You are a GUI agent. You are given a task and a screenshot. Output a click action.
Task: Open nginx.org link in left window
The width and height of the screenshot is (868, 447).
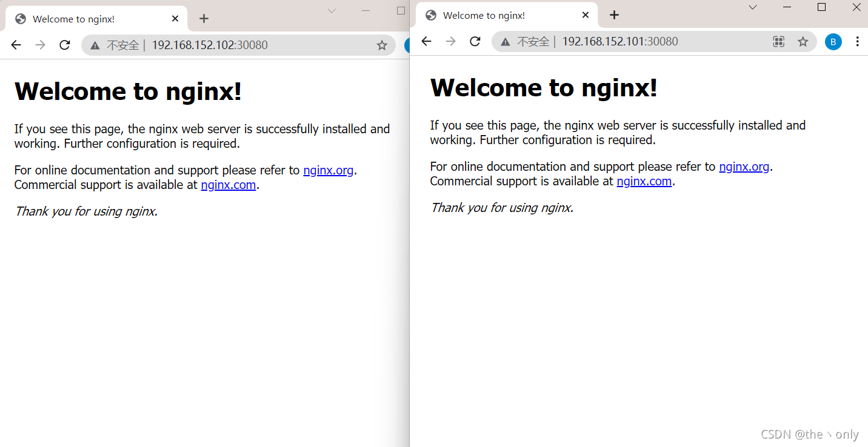[x=329, y=170]
